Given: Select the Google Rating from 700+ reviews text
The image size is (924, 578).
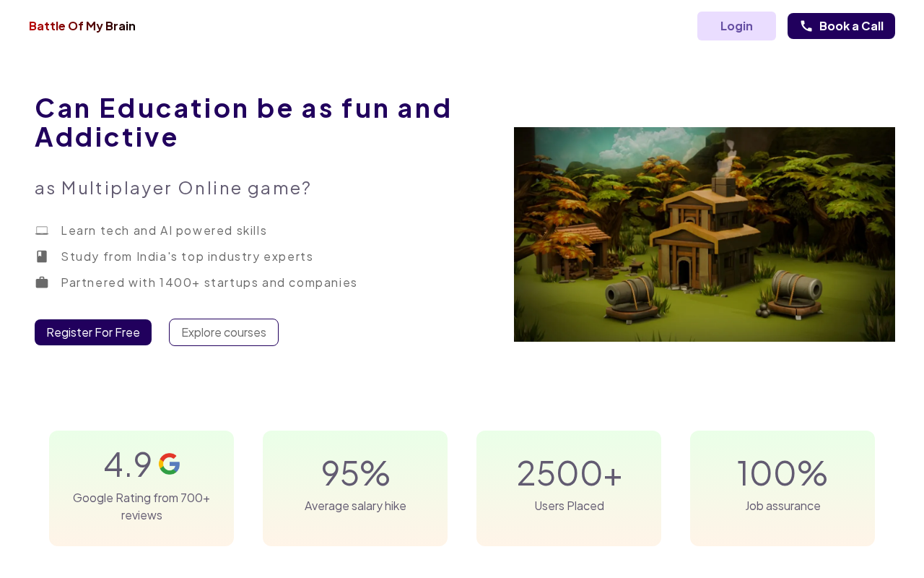Looking at the screenshot, I should point(141,506).
